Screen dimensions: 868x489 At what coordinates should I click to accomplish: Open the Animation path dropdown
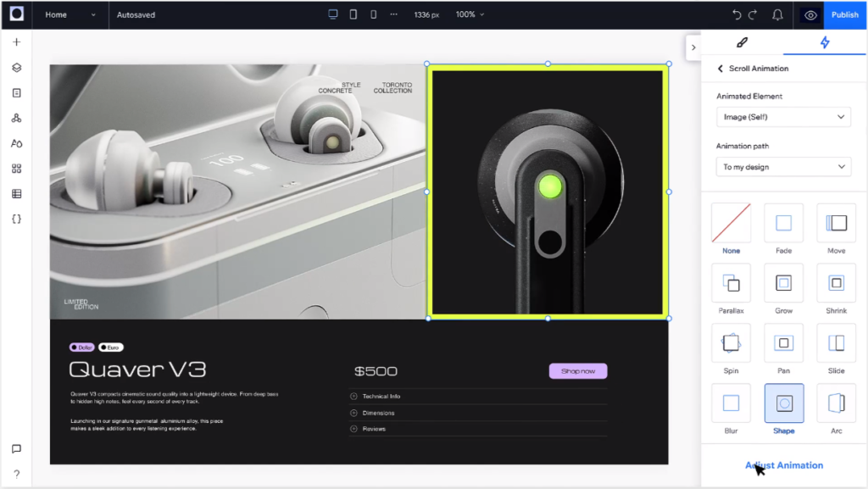pos(782,166)
